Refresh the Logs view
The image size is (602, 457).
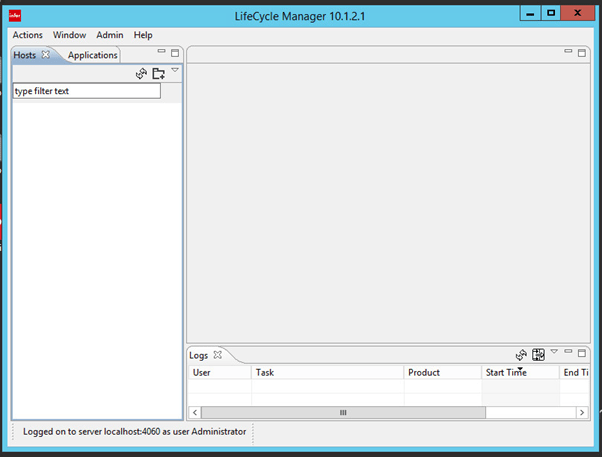[x=521, y=354]
